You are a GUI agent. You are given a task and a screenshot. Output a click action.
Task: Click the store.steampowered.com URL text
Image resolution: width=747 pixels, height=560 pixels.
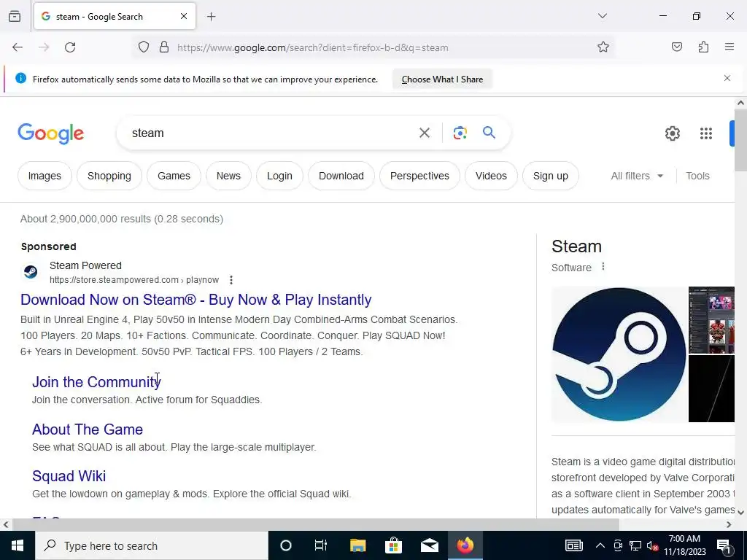coord(134,280)
